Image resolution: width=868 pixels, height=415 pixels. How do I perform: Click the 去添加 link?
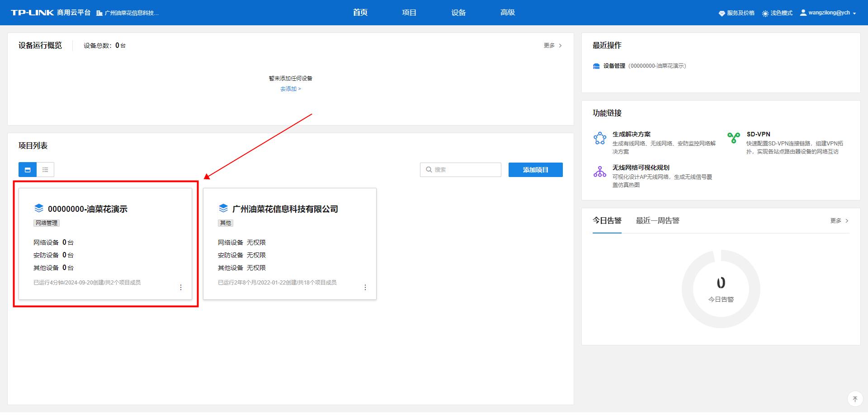coord(290,89)
